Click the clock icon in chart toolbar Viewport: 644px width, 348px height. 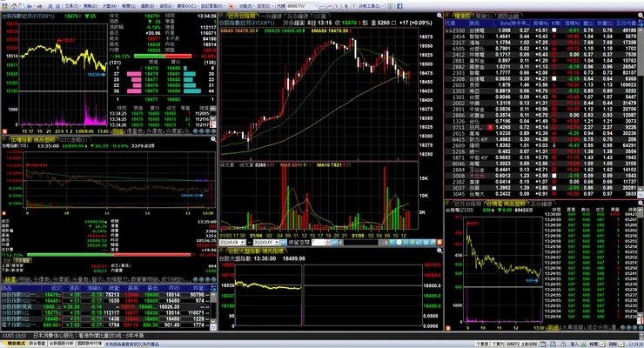[x=399, y=242]
